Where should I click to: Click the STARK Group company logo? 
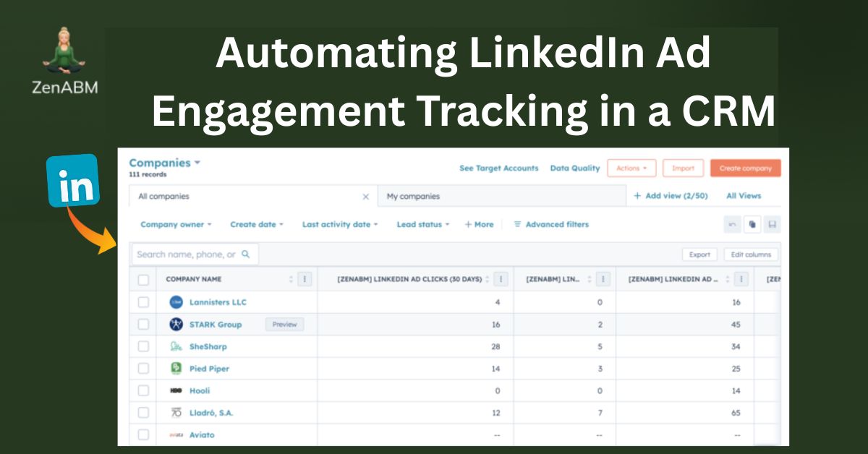click(x=176, y=325)
